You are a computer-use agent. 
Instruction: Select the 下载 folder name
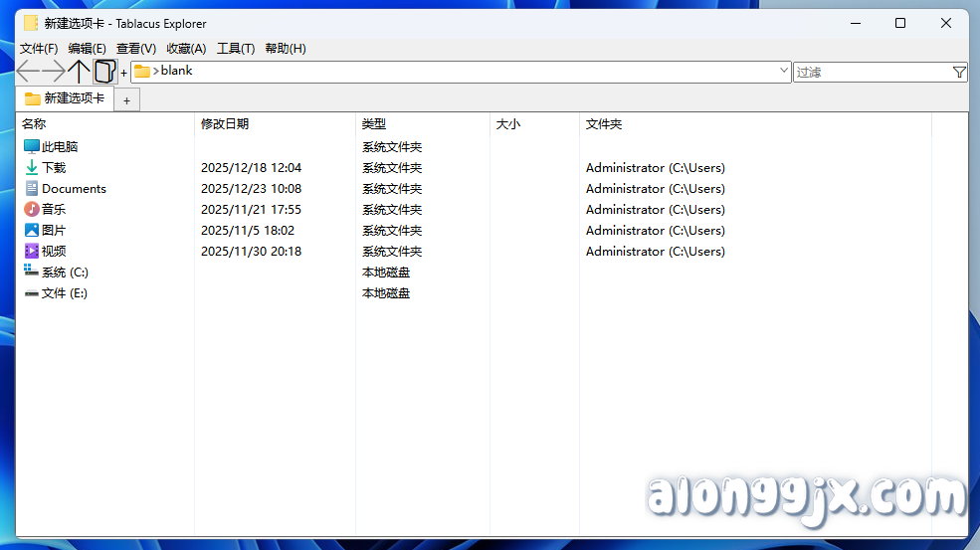pos(54,167)
